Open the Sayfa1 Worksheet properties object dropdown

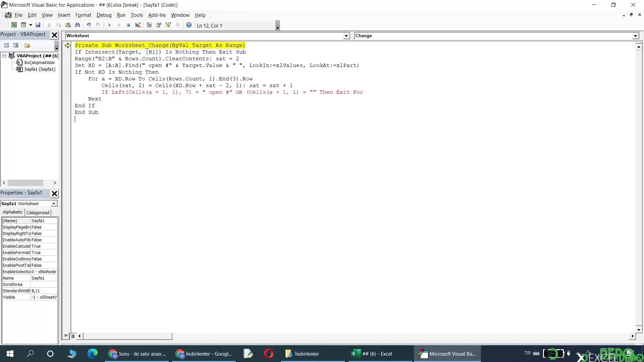coord(54,204)
